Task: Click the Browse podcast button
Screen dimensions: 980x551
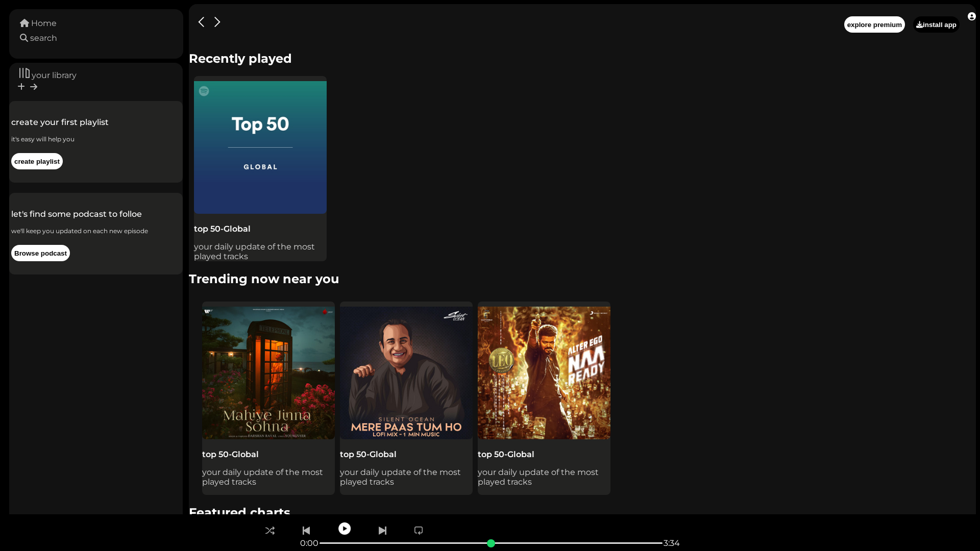Action: click(40, 253)
